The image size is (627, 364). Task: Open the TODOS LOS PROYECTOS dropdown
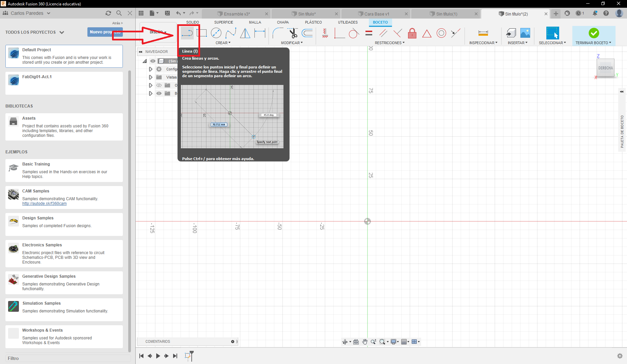click(34, 32)
